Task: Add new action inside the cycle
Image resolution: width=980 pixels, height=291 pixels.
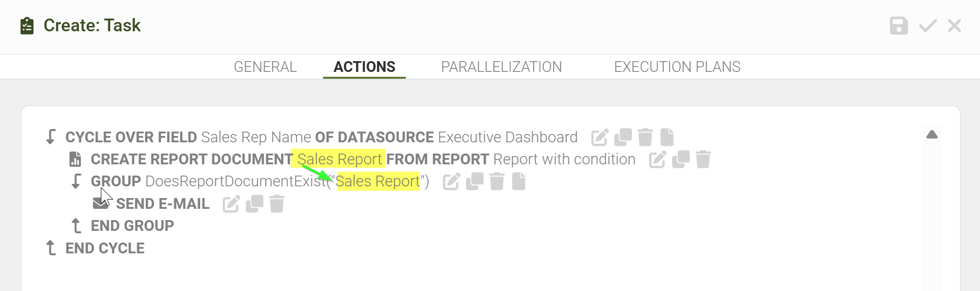Action: pyautogui.click(x=667, y=137)
